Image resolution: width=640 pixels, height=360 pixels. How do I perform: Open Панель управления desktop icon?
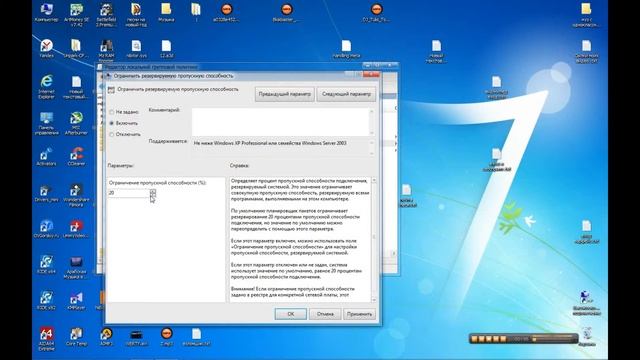(x=47, y=123)
